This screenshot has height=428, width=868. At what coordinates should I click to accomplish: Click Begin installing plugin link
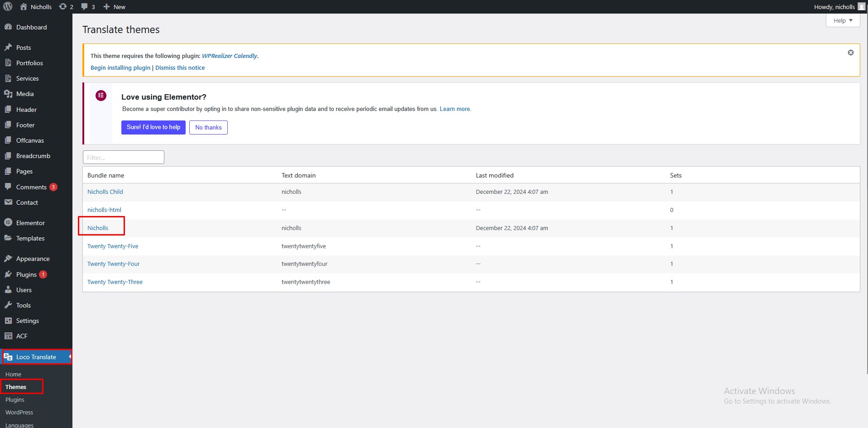120,68
